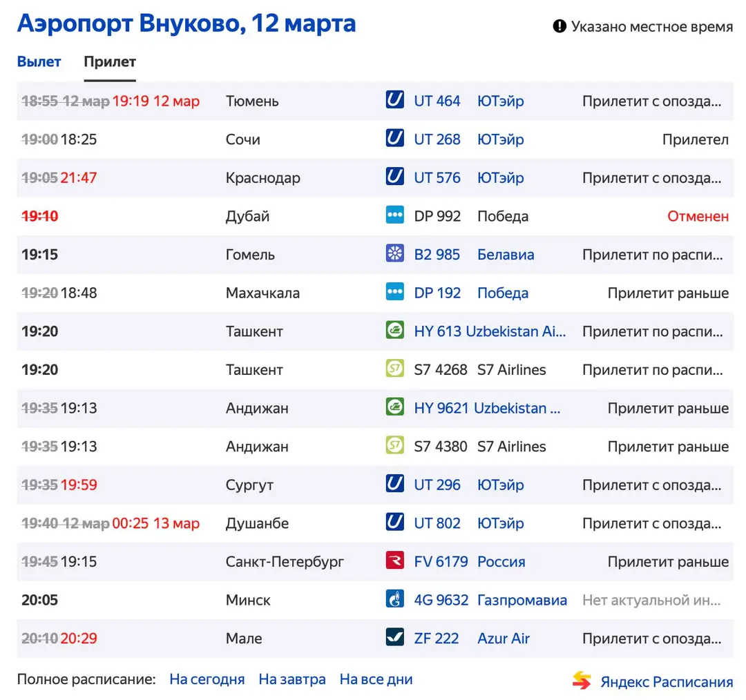Open flight ZF 222 link
746x700 pixels.
(437, 638)
